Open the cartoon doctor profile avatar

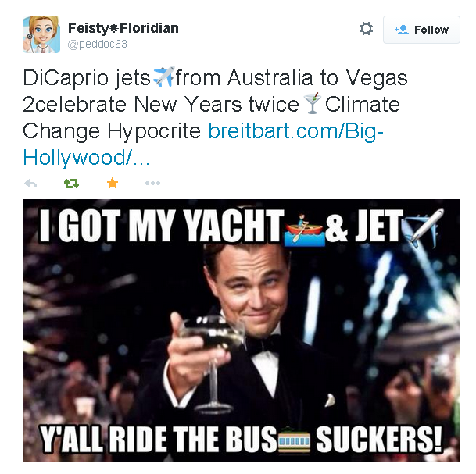click(x=41, y=34)
